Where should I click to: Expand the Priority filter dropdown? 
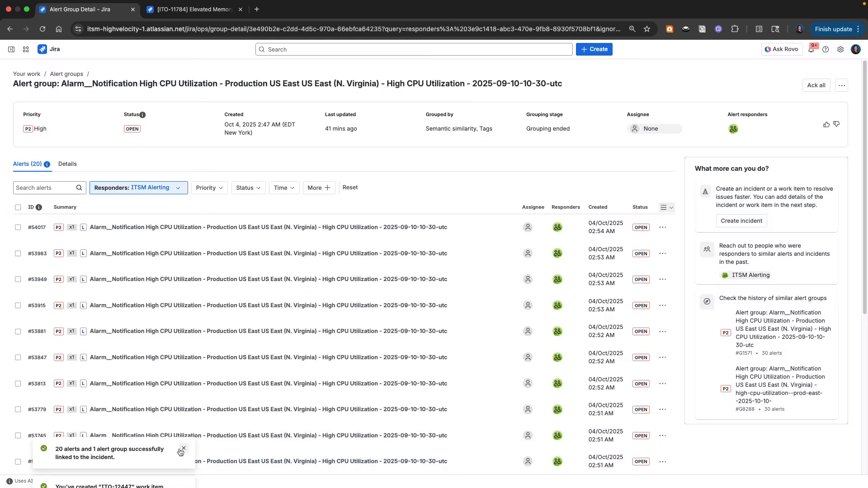(x=209, y=188)
